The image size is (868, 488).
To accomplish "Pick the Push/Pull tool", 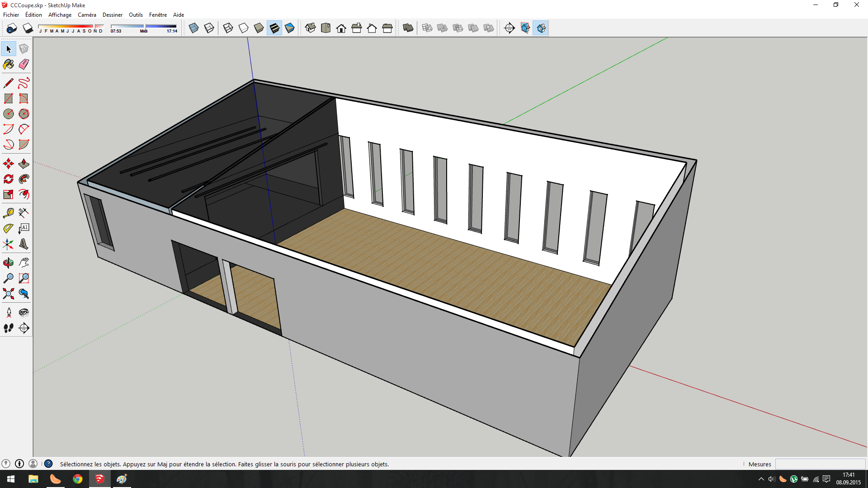I will (24, 164).
